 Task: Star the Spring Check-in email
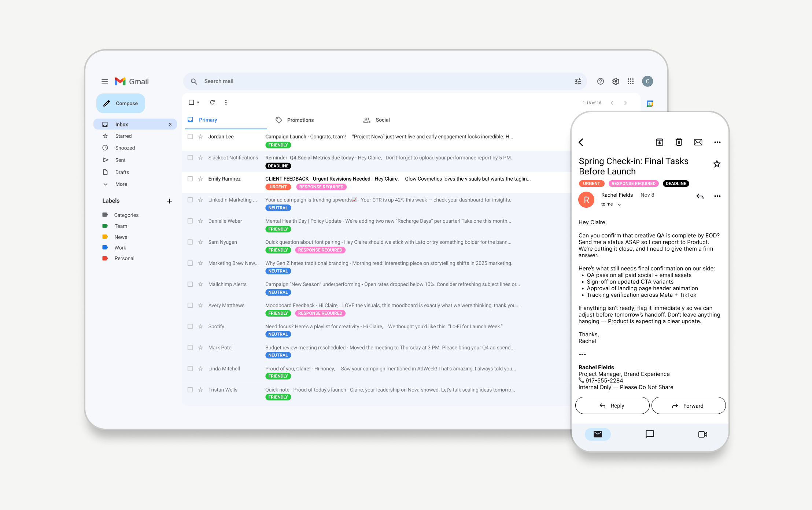point(717,164)
